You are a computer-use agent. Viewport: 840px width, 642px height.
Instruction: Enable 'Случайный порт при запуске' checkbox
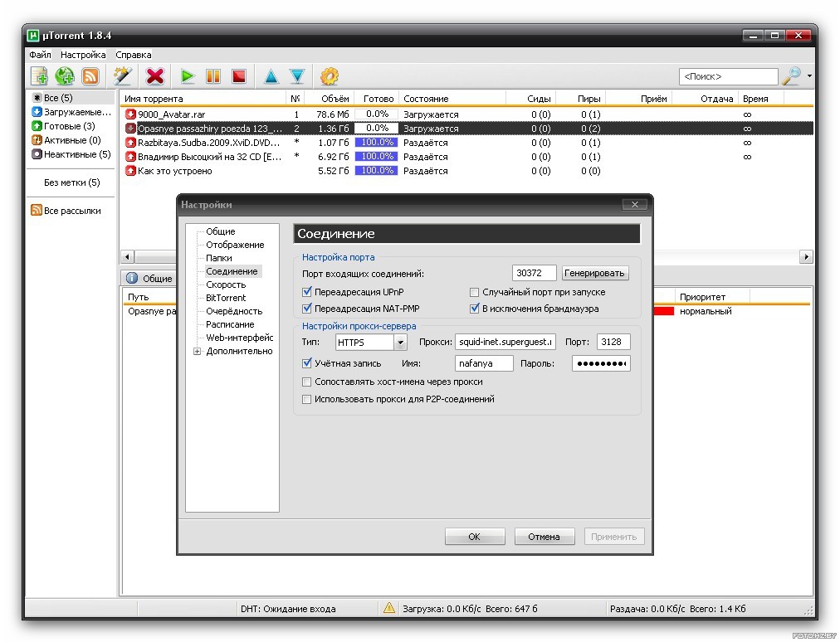[x=474, y=292]
